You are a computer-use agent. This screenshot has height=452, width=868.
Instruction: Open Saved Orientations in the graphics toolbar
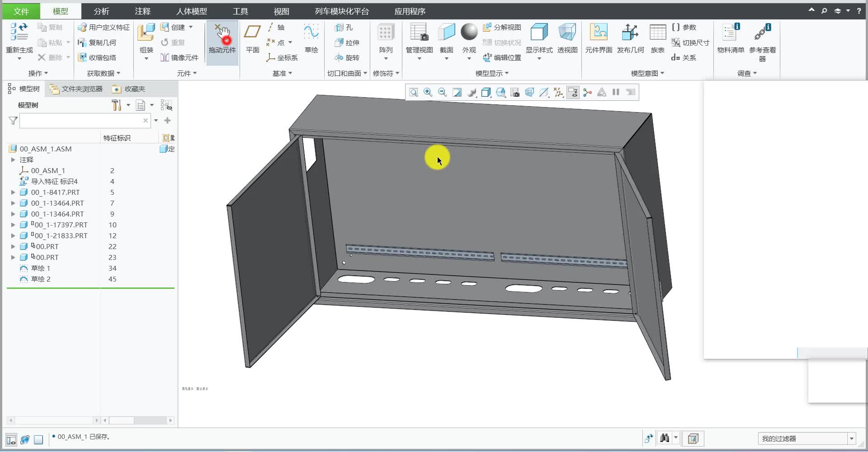[x=500, y=92]
